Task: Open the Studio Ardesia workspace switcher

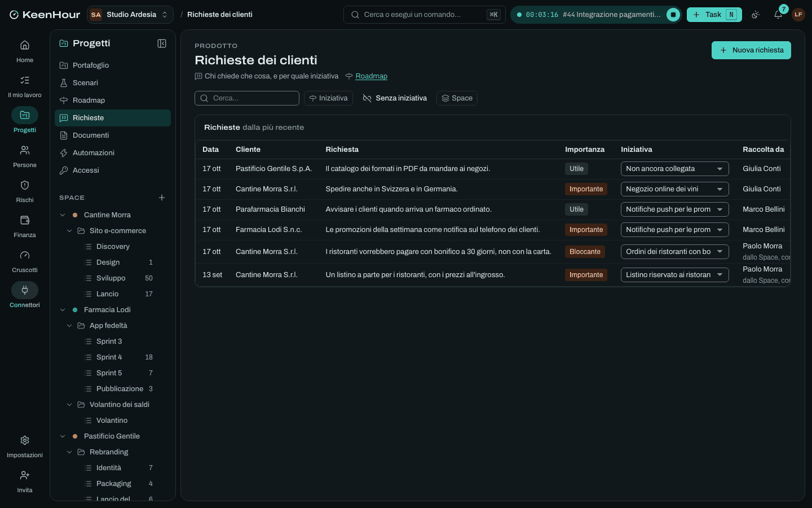Action: click(130, 15)
